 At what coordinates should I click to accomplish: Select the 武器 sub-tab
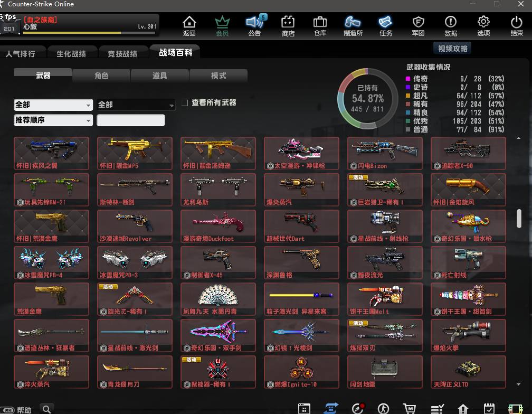pyautogui.click(x=43, y=76)
